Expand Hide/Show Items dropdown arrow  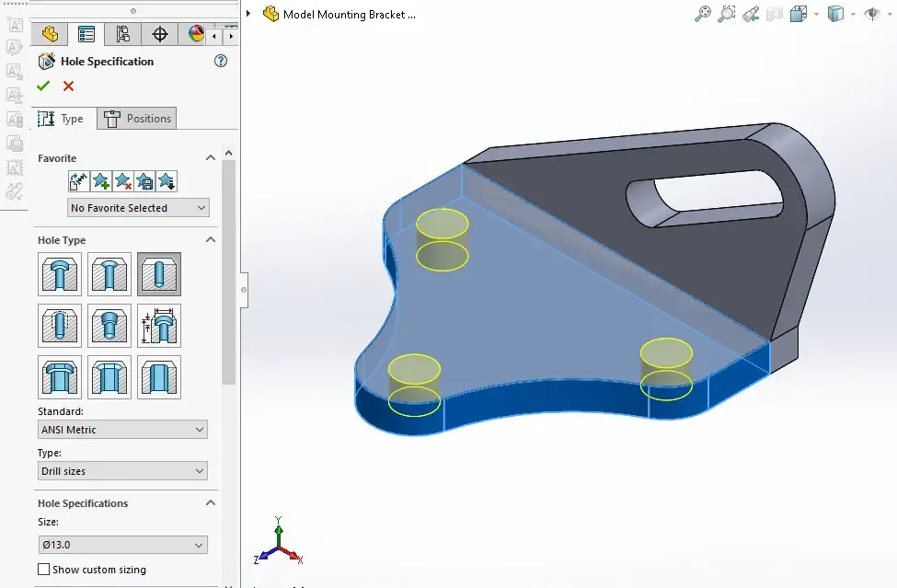[890, 15]
